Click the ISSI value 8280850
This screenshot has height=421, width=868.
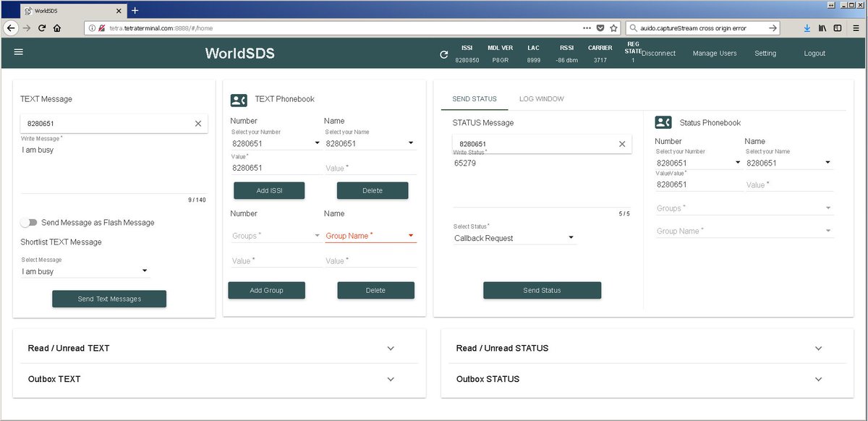coord(467,60)
